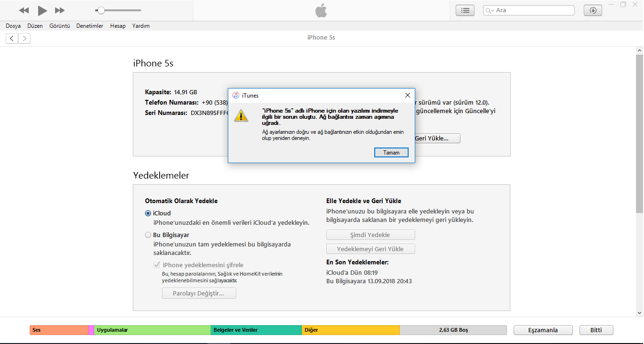
Task: Go forward with the right chevron
Action: pos(24,39)
